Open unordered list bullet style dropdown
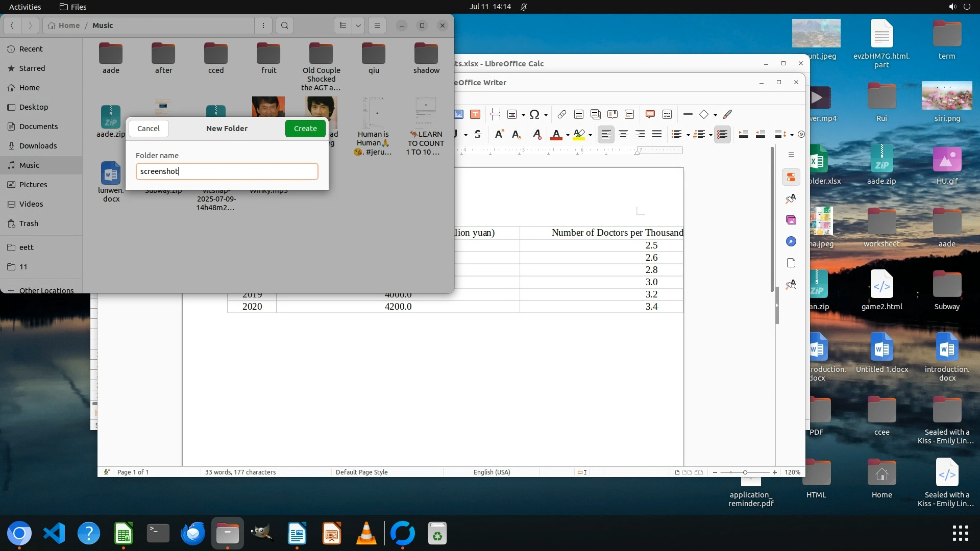The height and width of the screenshot is (551, 980). pyautogui.click(x=688, y=135)
